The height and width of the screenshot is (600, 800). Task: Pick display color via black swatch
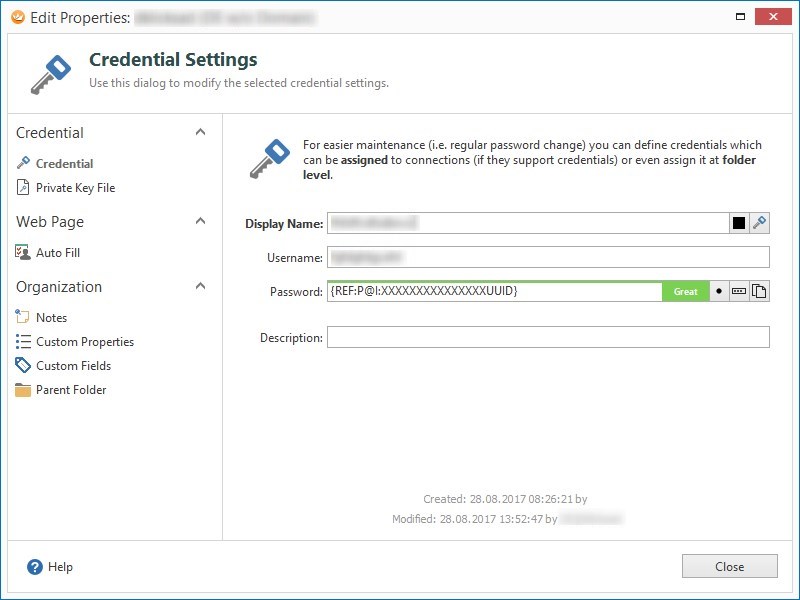739,223
